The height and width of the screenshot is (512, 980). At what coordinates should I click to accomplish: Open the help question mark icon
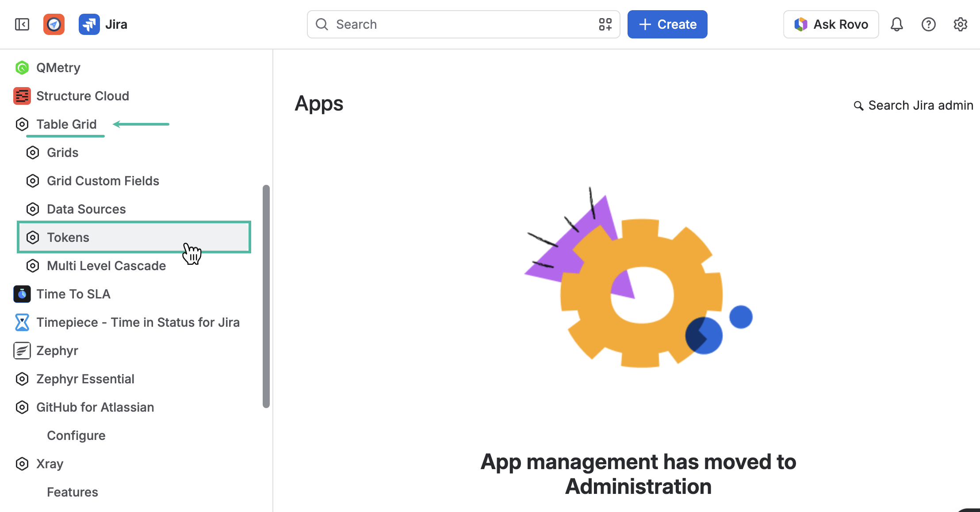click(x=929, y=24)
